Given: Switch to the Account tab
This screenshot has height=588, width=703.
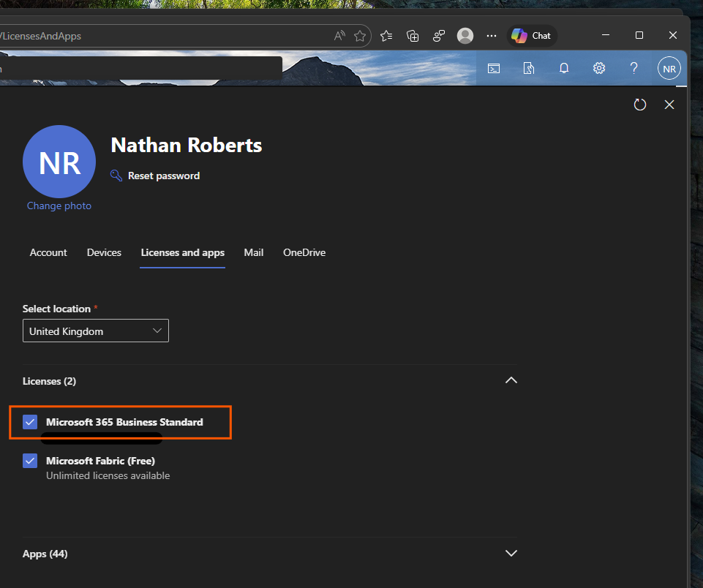Looking at the screenshot, I should coord(48,252).
